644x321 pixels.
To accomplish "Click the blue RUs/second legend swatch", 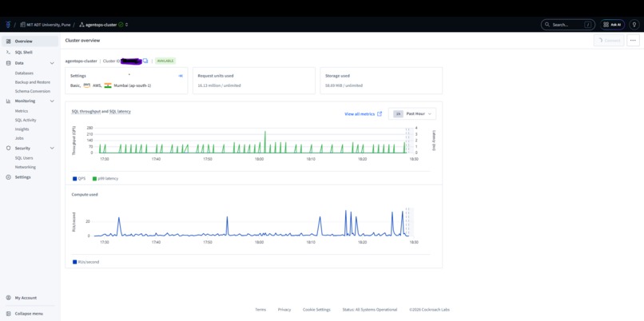I will (x=75, y=262).
